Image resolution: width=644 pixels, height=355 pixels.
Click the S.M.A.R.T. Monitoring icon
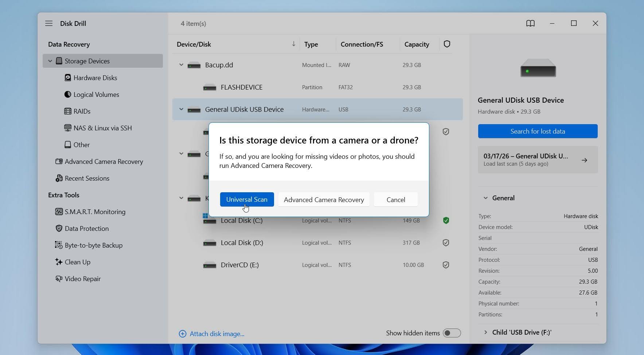click(59, 212)
